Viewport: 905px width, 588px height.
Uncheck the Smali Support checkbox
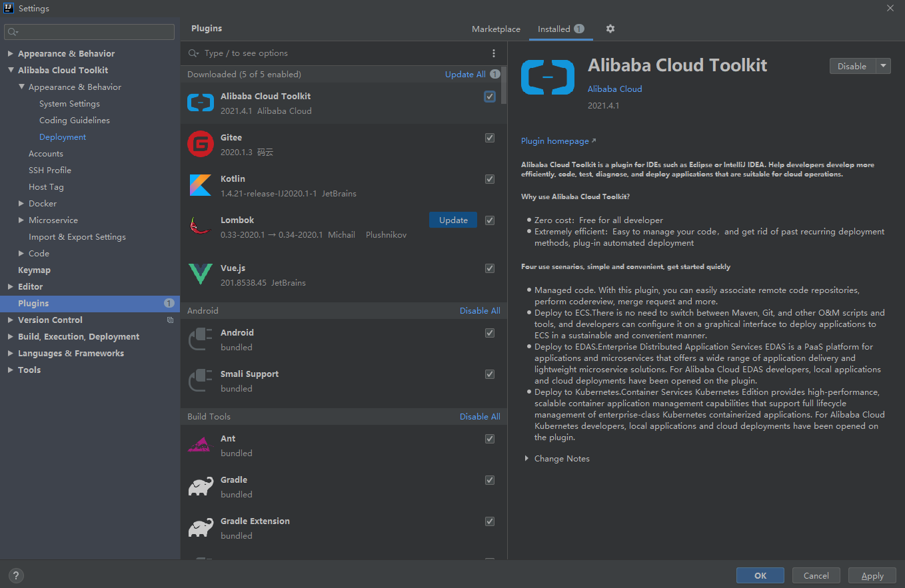(x=490, y=374)
